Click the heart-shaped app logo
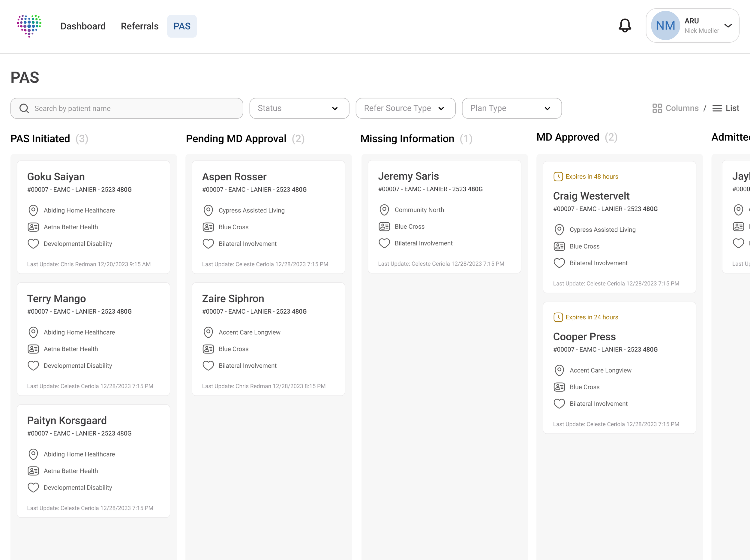Viewport: 750px width, 560px height. pyautogui.click(x=29, y=26)
